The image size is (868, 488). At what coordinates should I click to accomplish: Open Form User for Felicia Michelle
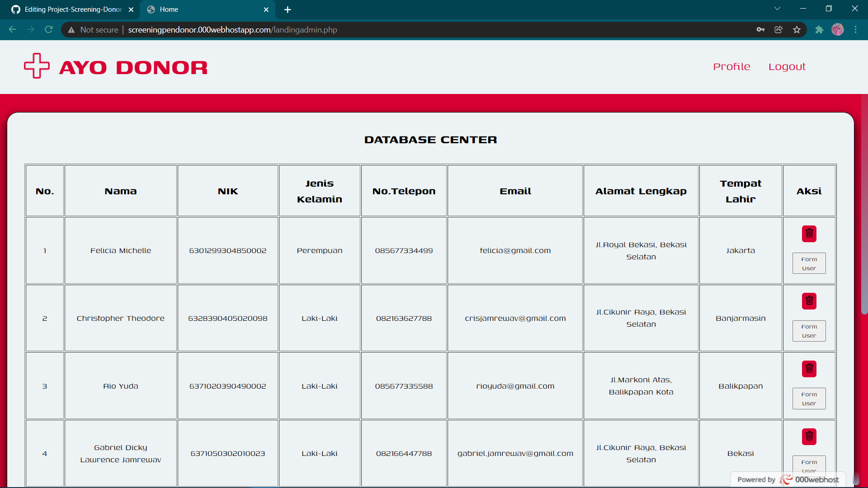[x=809, y=263]
